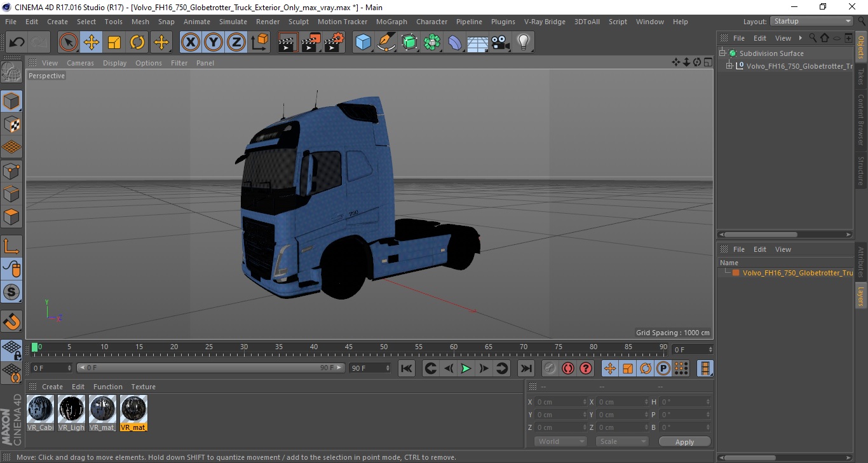This screenshot has height=463, width=868.
Task: Open viewport Cameras menu
Action: point(80,63)
